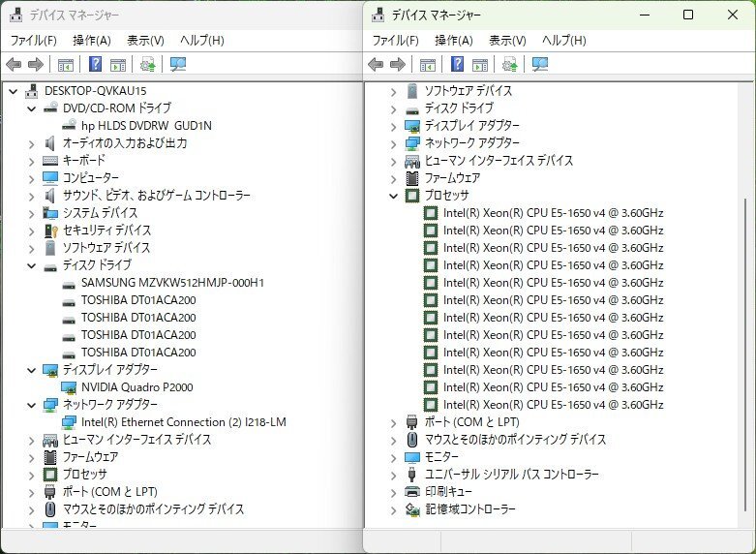
Task: Minimize right Device Manager window
Action: click(x=645, y=15)
